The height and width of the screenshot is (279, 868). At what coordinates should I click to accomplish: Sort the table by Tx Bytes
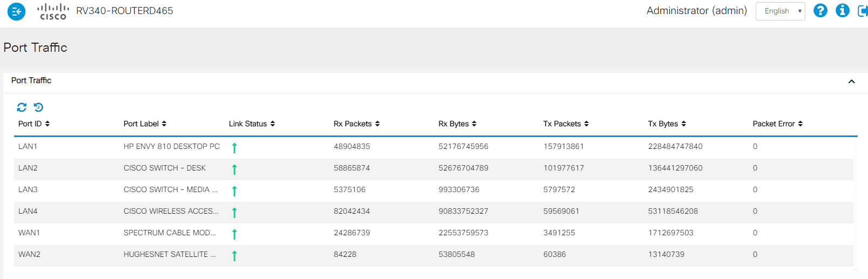(x=667, y=124)
